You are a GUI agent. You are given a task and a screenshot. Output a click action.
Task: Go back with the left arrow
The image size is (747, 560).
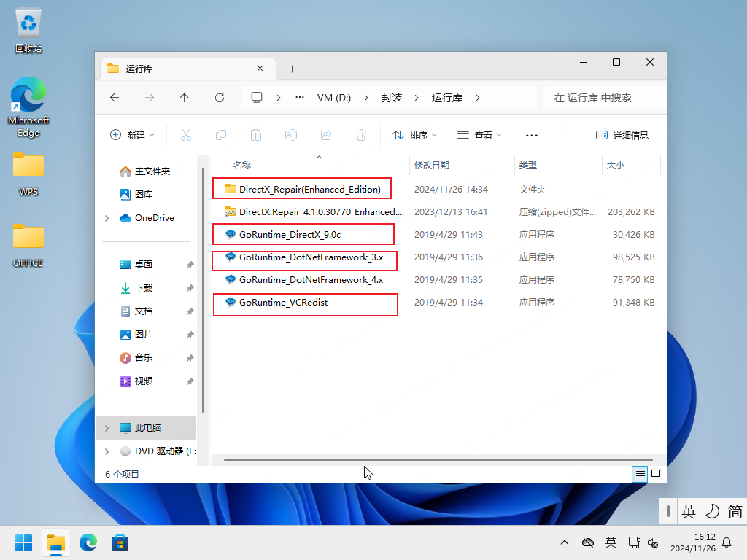[x=115, y=98]
